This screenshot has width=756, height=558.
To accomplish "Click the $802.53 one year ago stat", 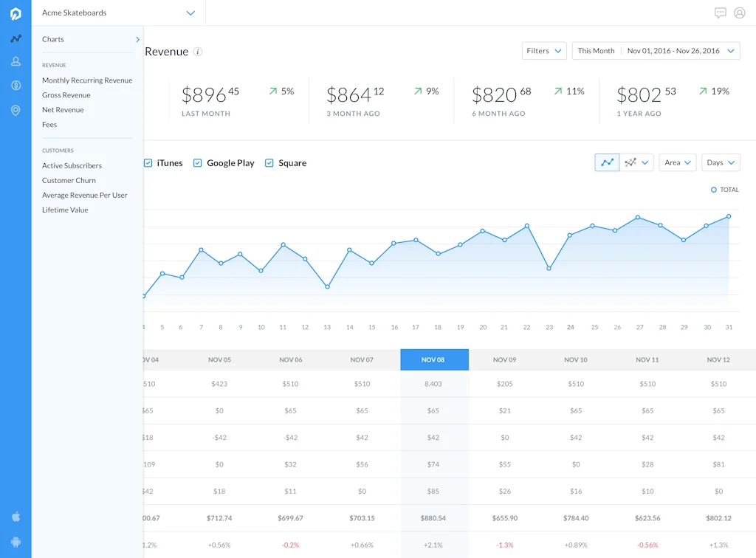I will click(x=647, y=94).
